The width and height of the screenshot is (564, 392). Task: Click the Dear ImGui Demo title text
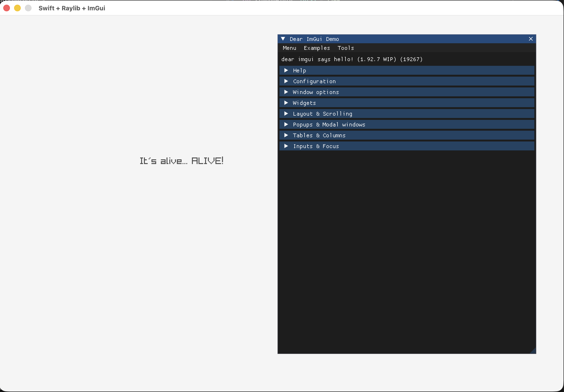(314, 39)
